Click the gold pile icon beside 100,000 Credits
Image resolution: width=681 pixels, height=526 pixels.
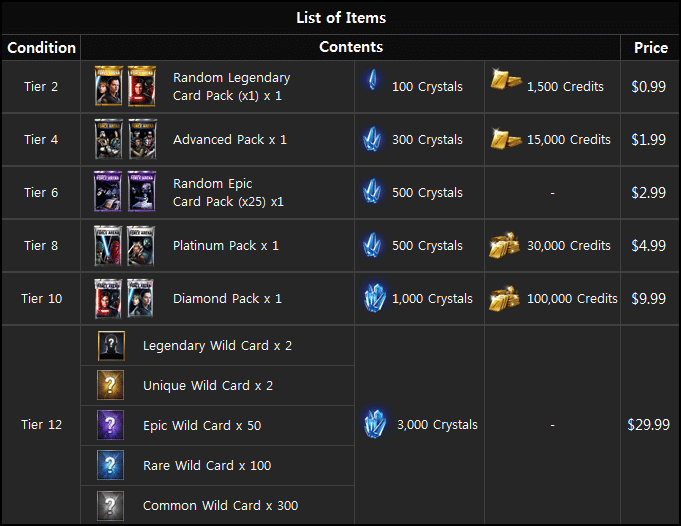pos(505,298)
